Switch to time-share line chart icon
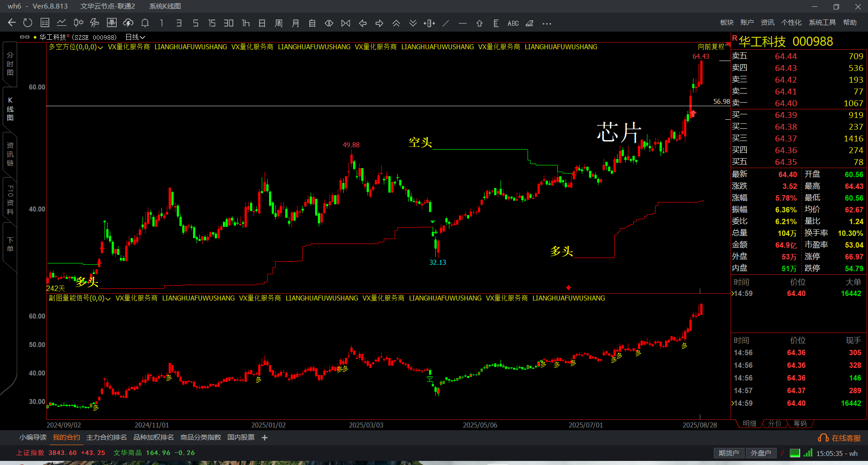This screenshot has height=465, width=868. [61, 23]
